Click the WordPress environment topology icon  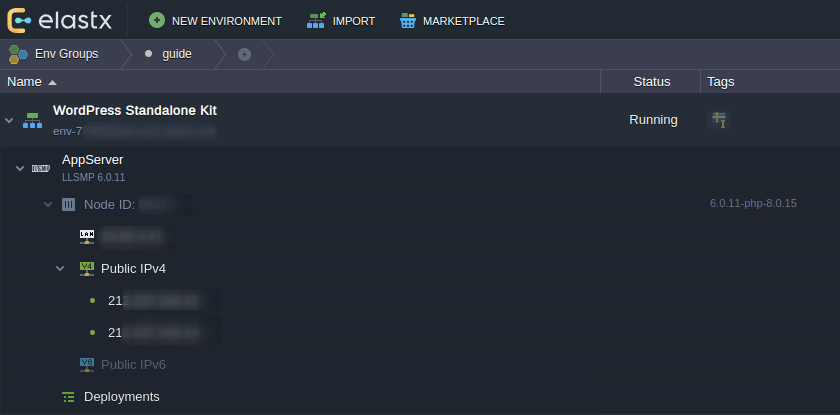(32, 120)
